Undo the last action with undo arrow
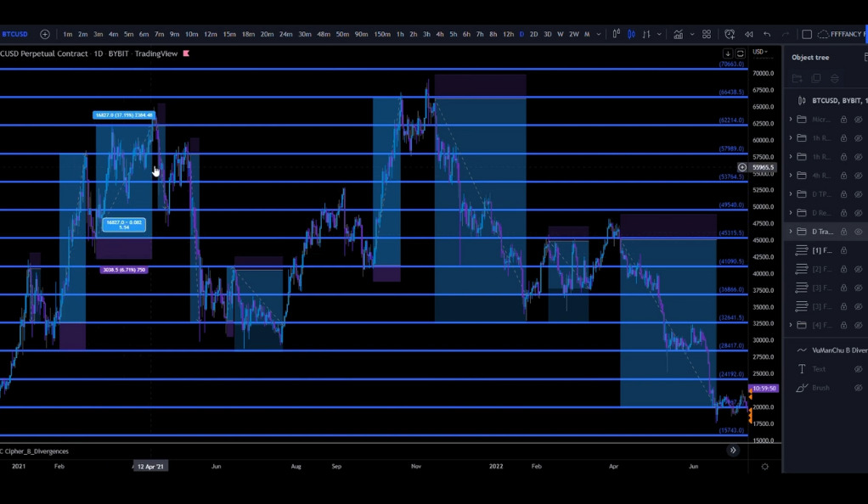 click(767, 34)
